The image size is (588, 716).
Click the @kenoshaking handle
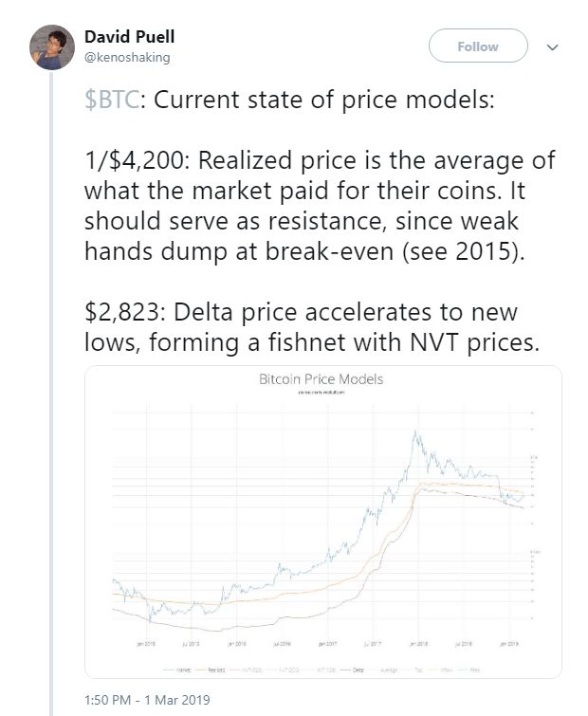tap(125, 56)
